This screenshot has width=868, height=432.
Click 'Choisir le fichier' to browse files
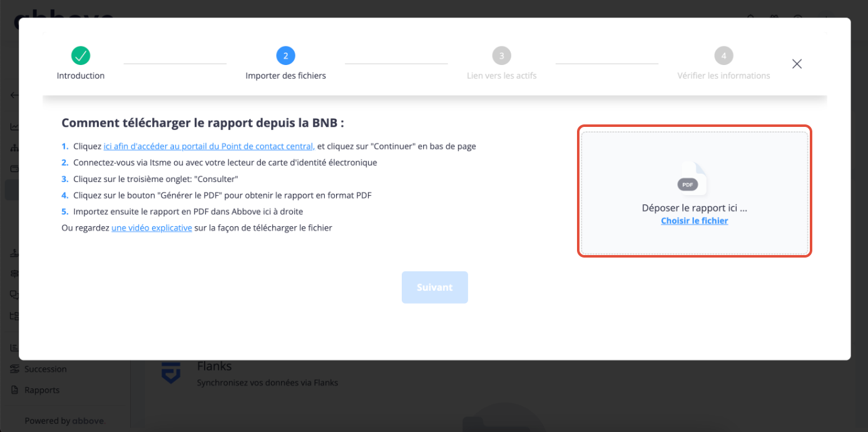tap(694, 221)
